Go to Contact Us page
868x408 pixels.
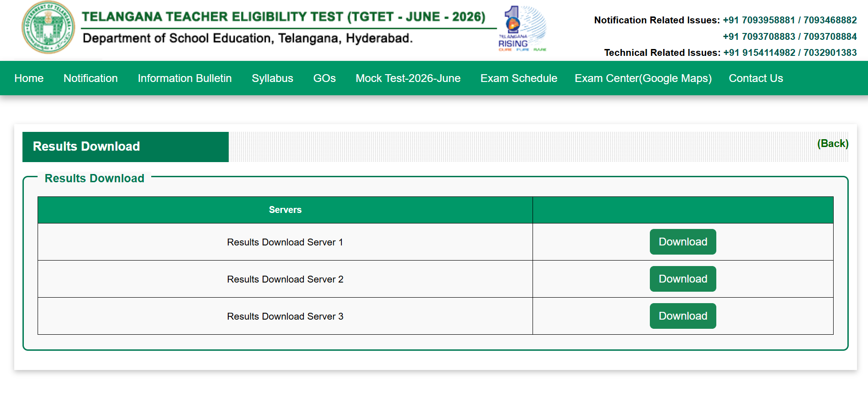[756, 78]
